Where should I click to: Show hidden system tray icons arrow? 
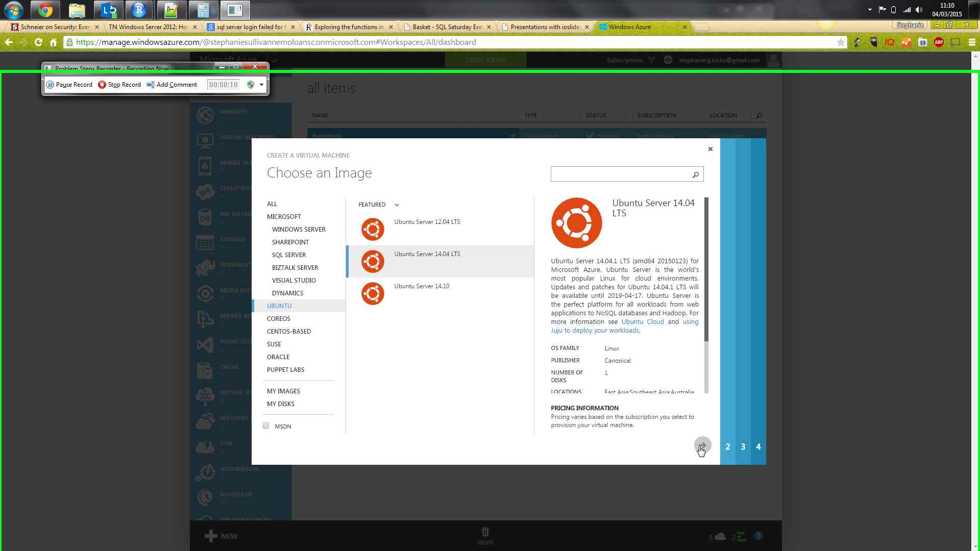click(870, 10)
